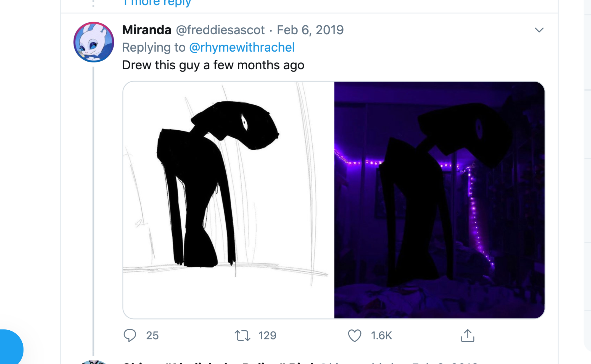Click the tweet text 'Drew this guy a few months ago'
The height and width of the screenshot is (364, 591).
pyautogui.click(x=213, y=65)
